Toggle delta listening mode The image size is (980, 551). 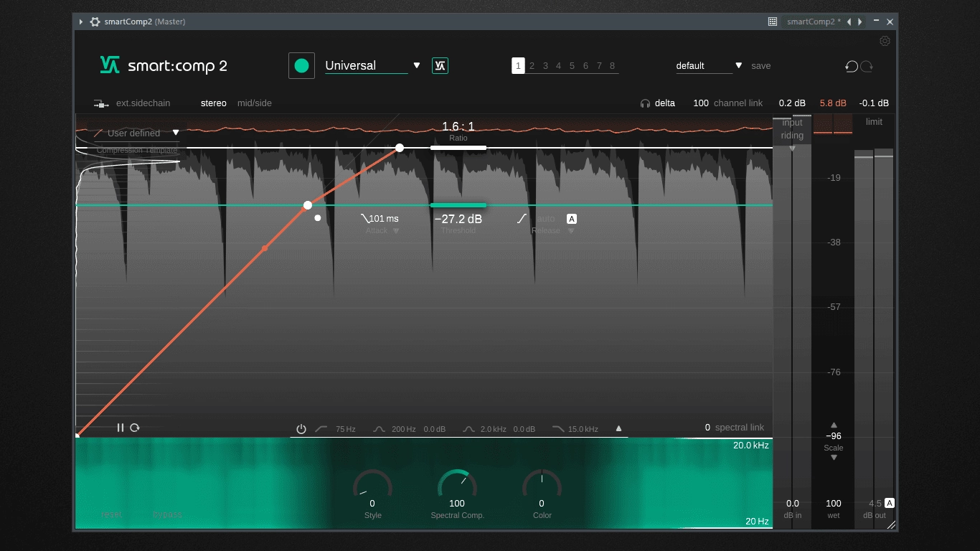click(665, 103)
